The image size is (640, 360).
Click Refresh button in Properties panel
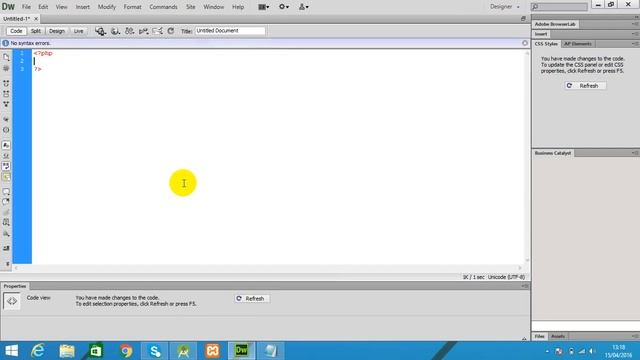click(x=251, y=299)
